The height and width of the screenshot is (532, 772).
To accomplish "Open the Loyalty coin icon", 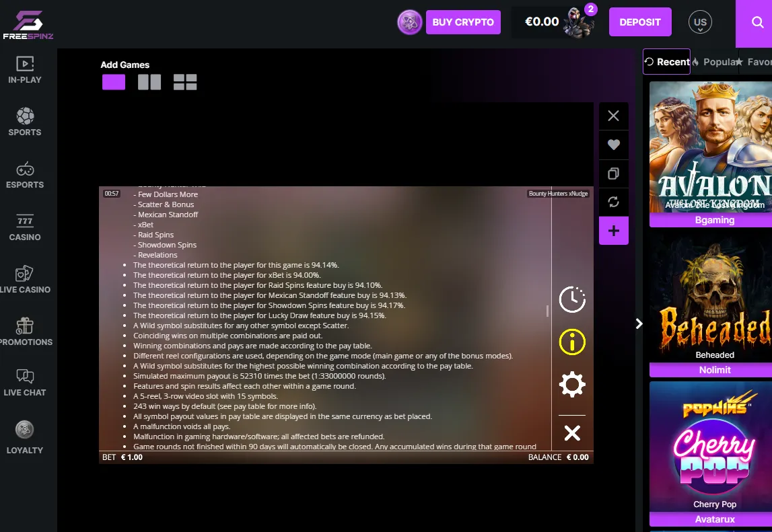I will (x=25, y=430).
